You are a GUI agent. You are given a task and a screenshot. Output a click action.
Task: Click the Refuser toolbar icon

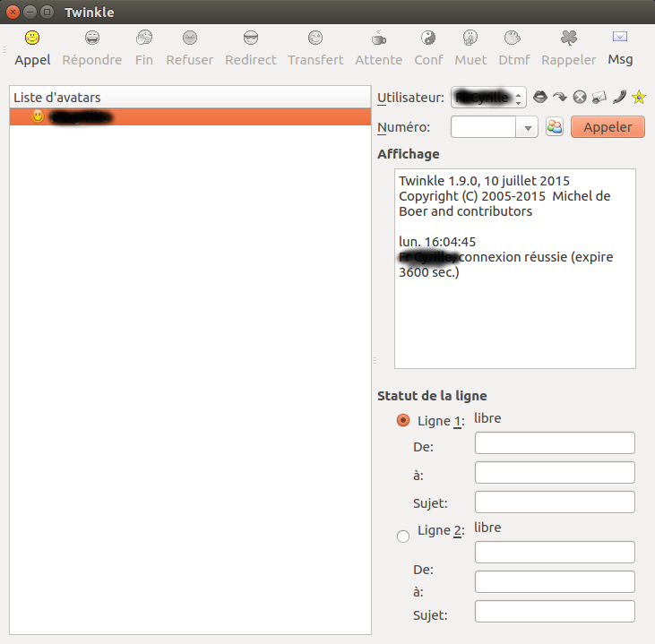click(x=190, y=38)
